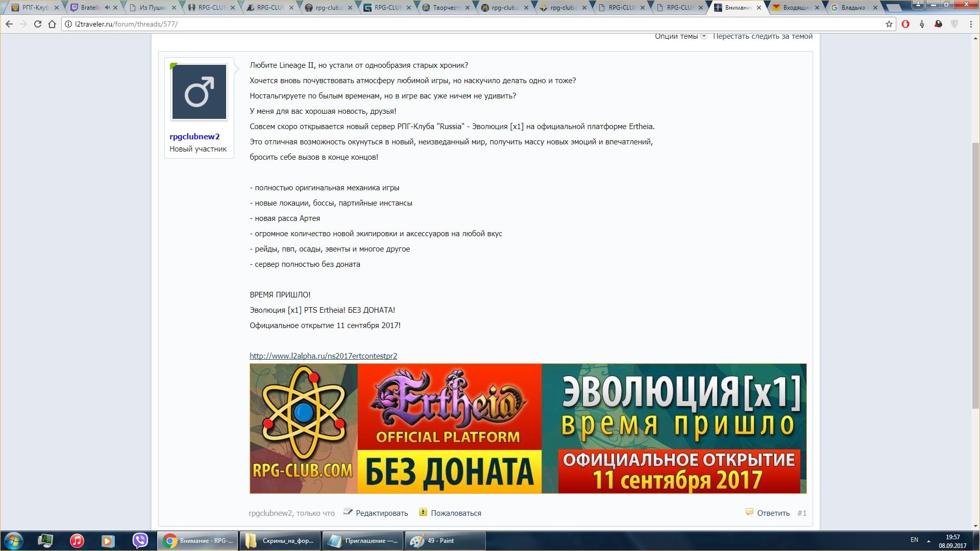This screenshot has height=551, width=980.
Task: Mute the Bratello tab via speaker icon
Action: pos(107,8)
